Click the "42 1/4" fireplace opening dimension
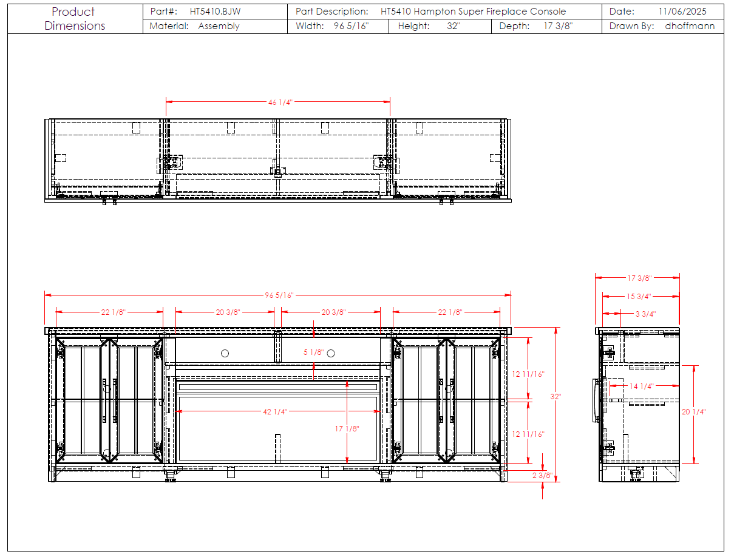The height and width of the screenshot is (560, 734). pyautogui.click(x=276, y=412)
